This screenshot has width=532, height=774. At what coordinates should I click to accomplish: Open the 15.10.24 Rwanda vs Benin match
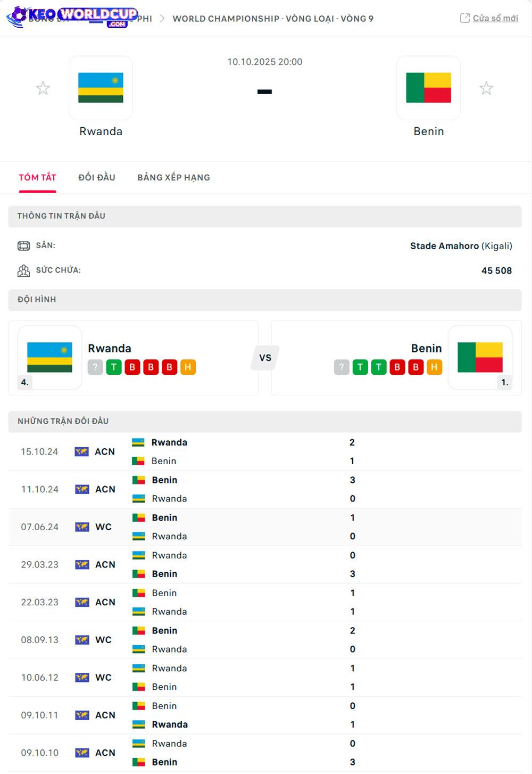coord(265,451)
